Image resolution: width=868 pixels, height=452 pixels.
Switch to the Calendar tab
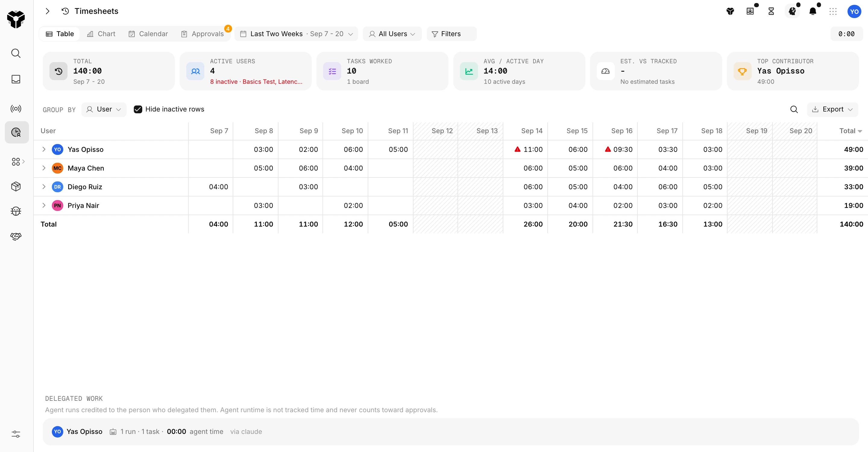[148, 34]
